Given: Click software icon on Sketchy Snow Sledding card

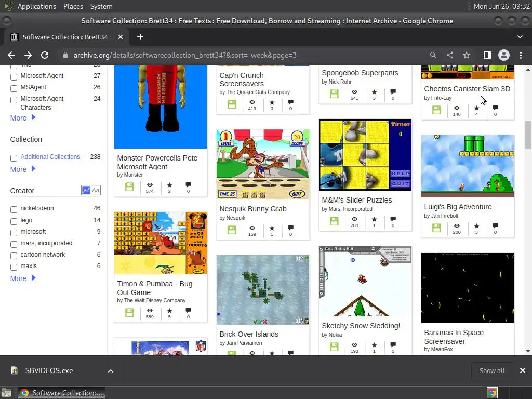Looking at the screenshot, I should tap(334, 347).
